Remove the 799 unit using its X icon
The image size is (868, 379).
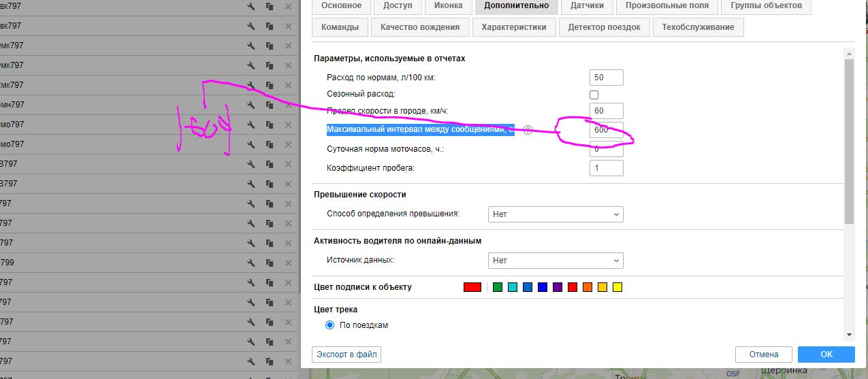tap(288, 263)
